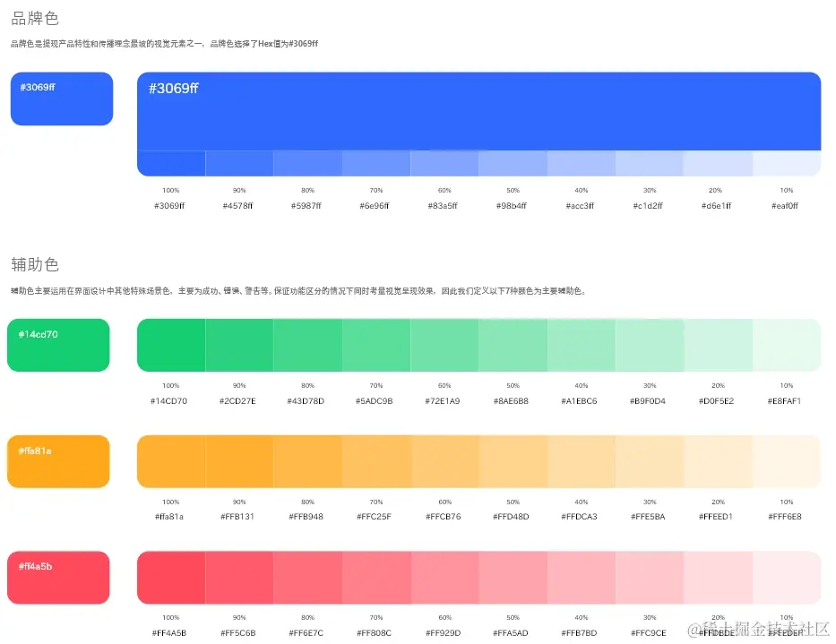Choose the orange 90% shade swatch

pos(239,461)
